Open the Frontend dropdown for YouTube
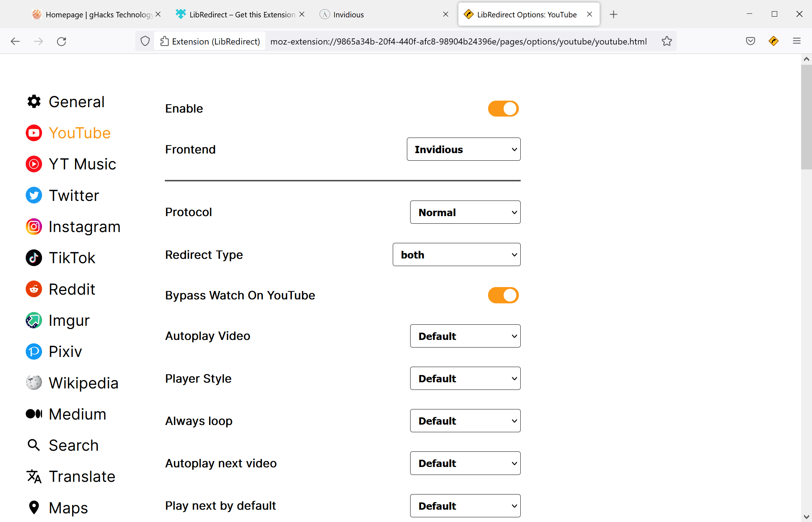 [x=463, y=150]
